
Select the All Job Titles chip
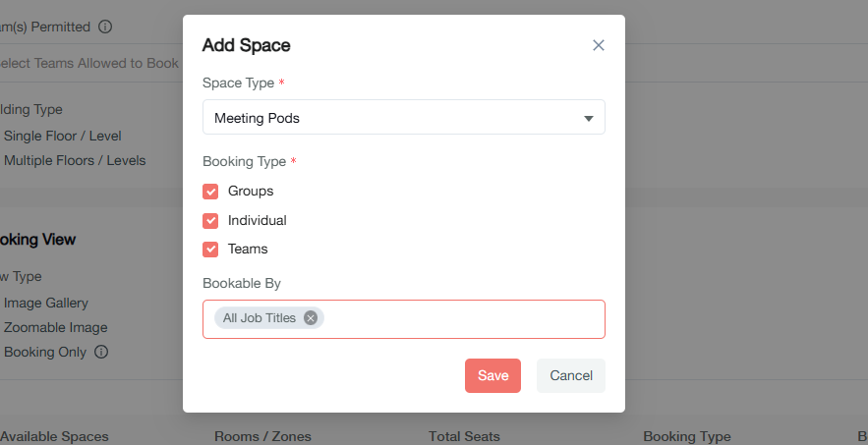260,318
